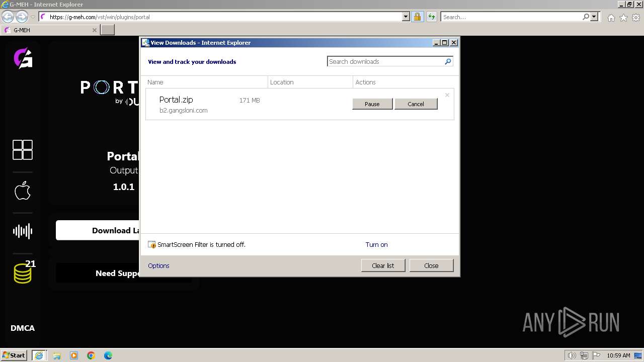Click the 10:59 AM system clock
Screen dimensions: 644x362
coord(618,355)
